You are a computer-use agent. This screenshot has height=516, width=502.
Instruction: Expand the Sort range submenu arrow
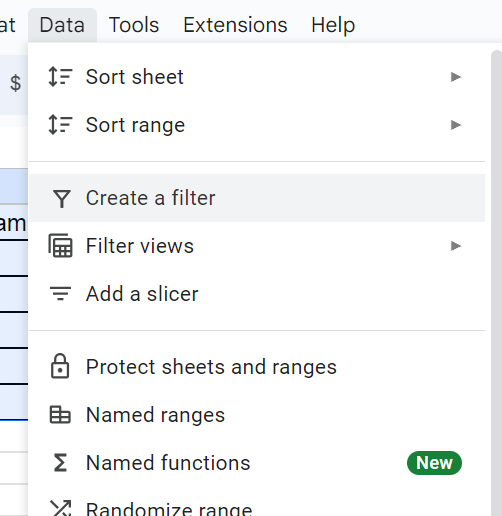(x=456, y=125)
